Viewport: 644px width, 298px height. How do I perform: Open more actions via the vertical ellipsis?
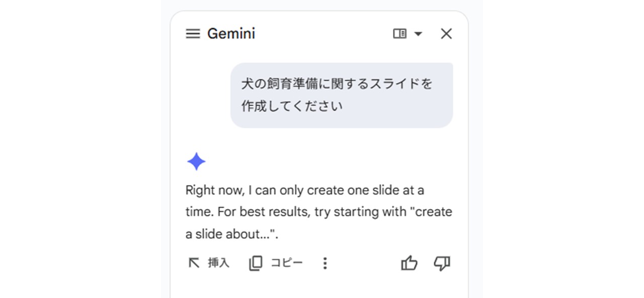(x=325, y=262)
